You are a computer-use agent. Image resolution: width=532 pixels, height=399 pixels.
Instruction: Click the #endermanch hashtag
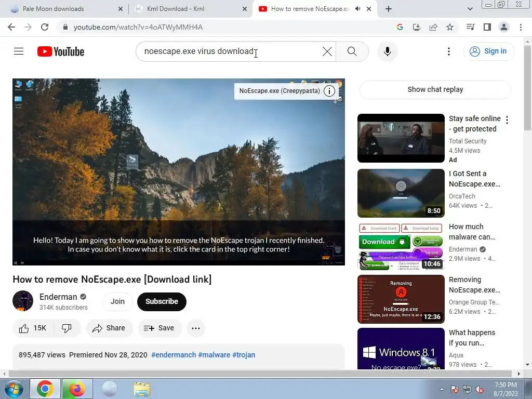pos(174,355)
